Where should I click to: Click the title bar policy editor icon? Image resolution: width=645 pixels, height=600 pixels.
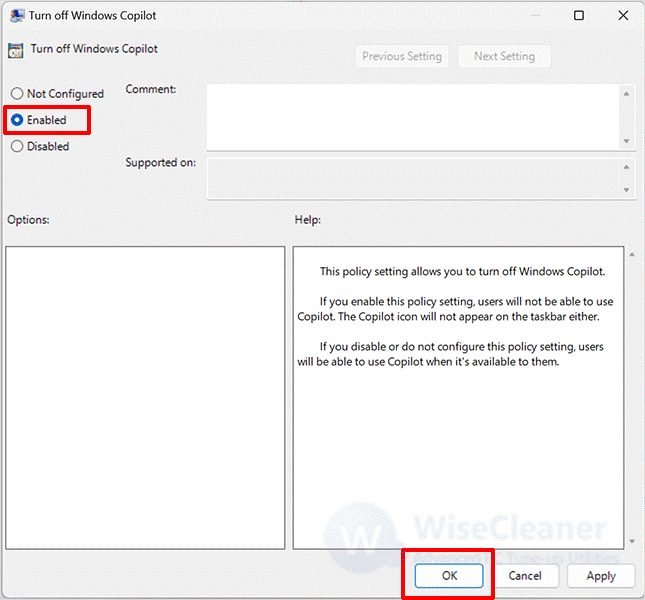pos(17,16)
